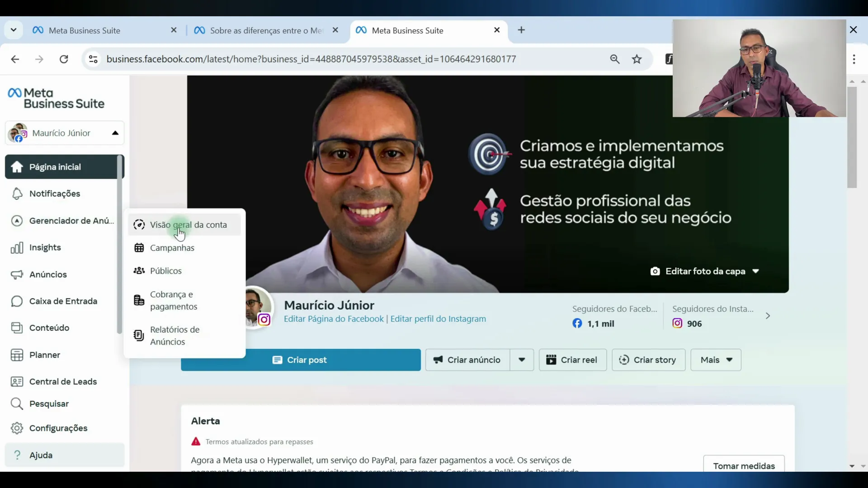Click the Pesquisar magnifier icon
Image resolution: width=868 pixels, height=488 pixels.
coord(17,404)
